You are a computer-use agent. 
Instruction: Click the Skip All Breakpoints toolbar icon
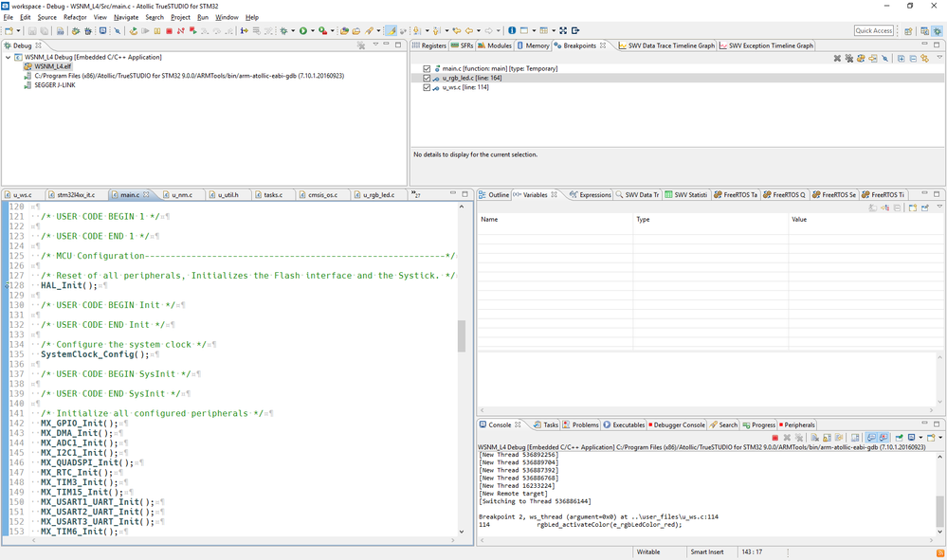click(x=118, y=30)
